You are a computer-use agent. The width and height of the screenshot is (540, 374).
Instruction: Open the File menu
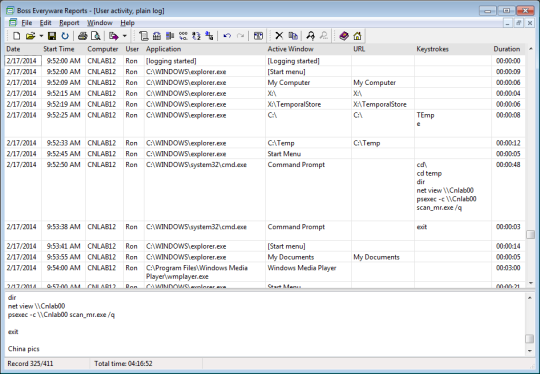(x=27, y=23)
